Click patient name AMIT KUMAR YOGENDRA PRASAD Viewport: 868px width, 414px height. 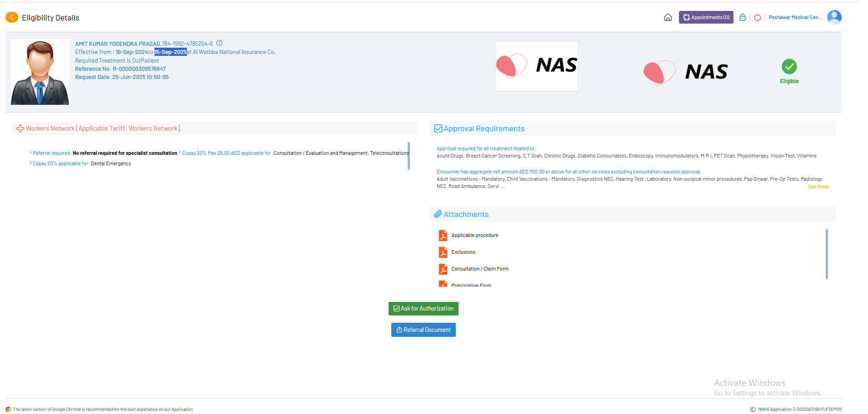117,44
